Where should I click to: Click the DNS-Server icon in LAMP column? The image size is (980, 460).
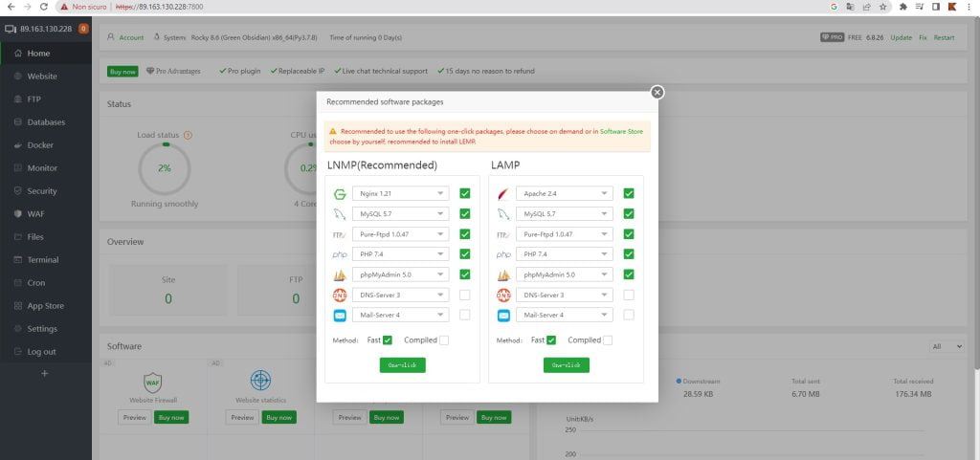click(503, 295)
